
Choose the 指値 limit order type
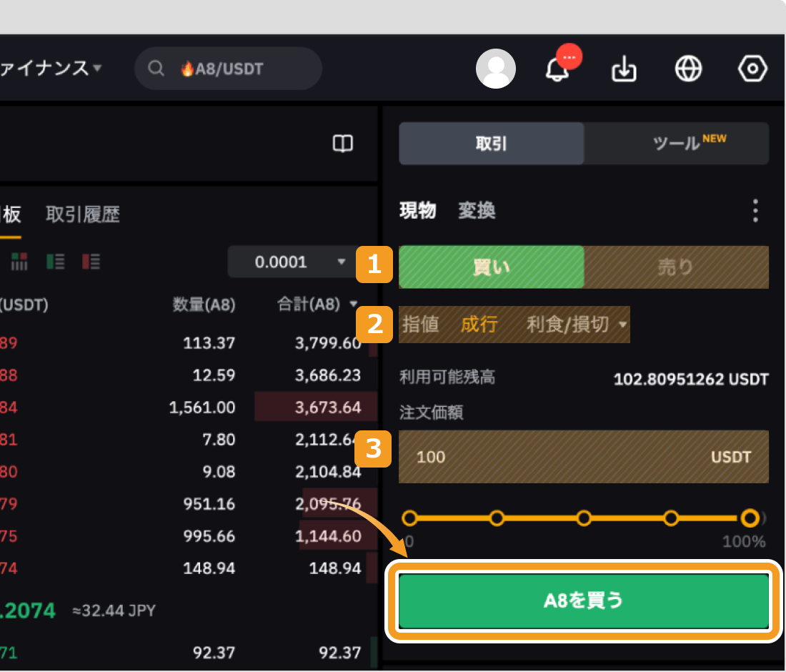421,325
